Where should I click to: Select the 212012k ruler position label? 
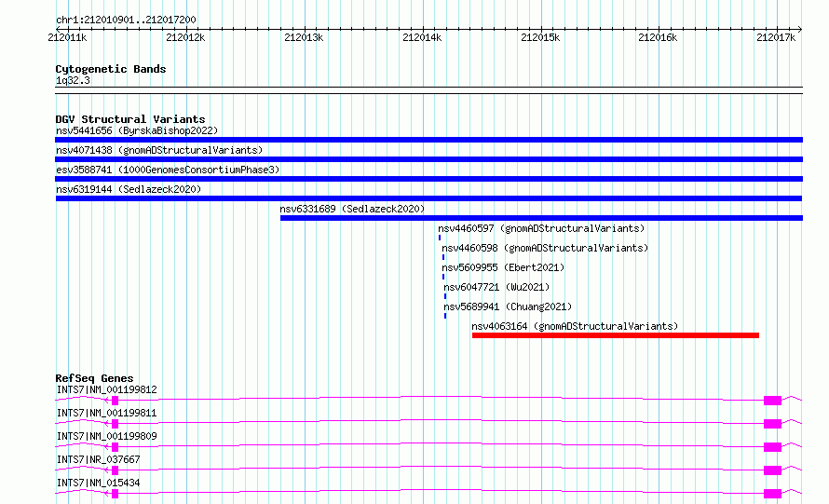coord(185,37)
